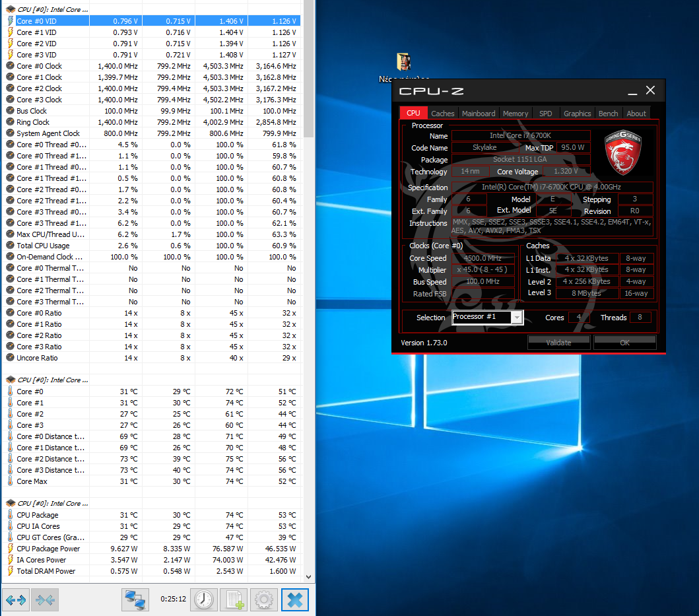Click the blue X close sensors button
This screenshot has height=616, width=699.
tap(294, 600)
